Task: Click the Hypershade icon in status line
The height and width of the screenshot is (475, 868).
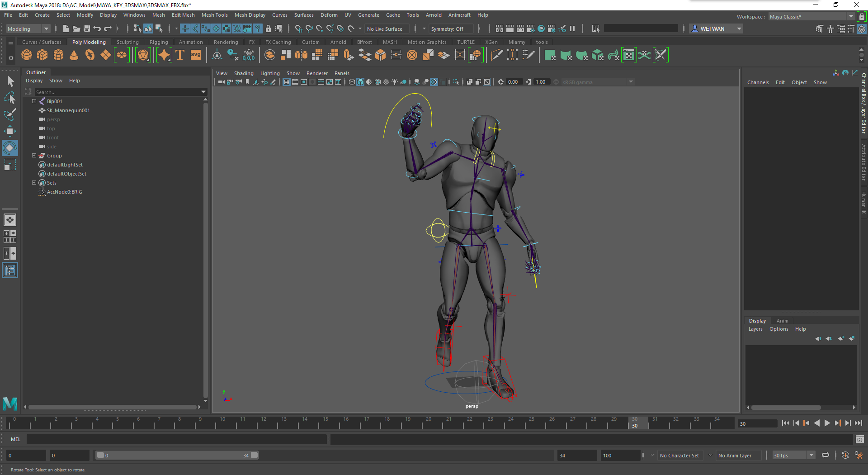Action: [x=541, y=28]
